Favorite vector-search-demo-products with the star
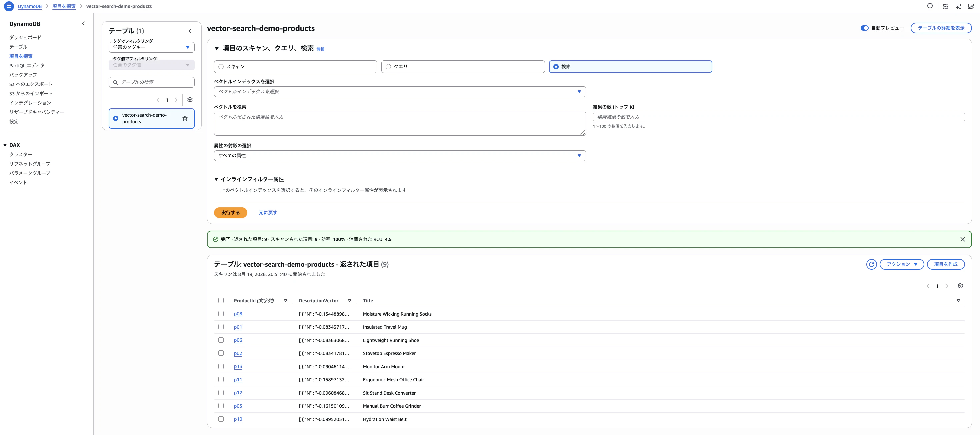The height and width of the screenshot is (435, 980). (185, 118)
